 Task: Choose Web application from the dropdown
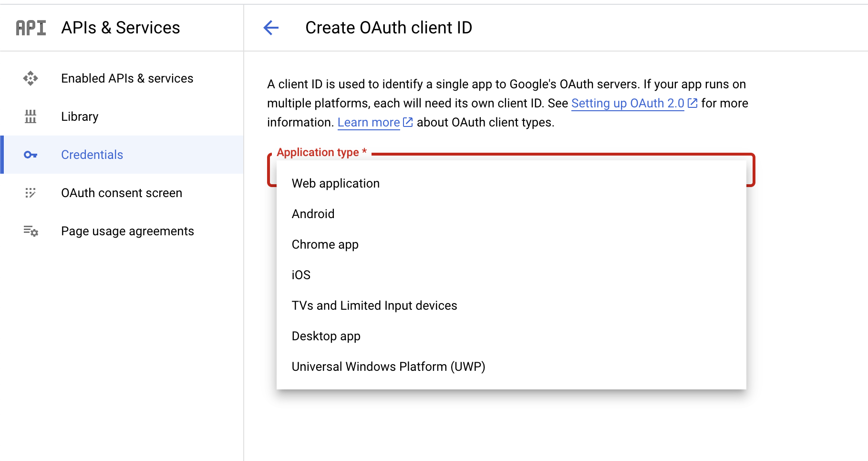tap(336, 183)
